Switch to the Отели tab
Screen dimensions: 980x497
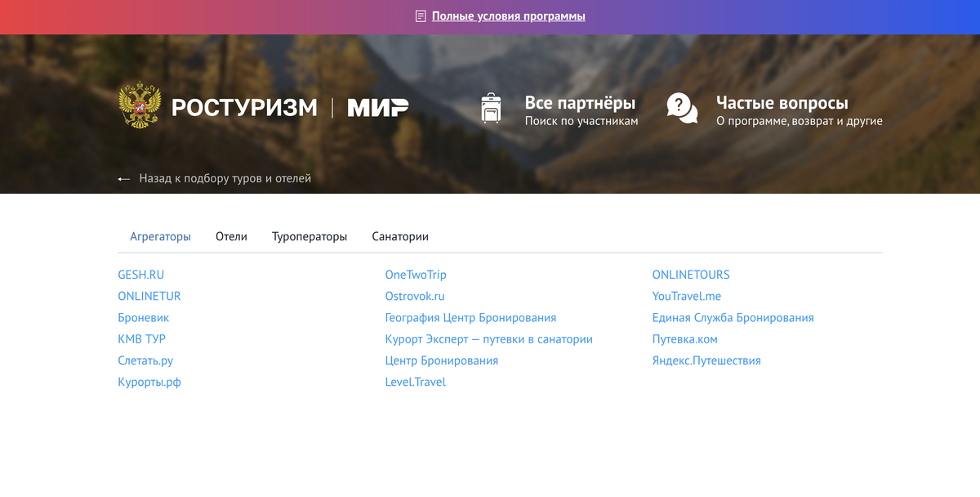click(231, 236)
